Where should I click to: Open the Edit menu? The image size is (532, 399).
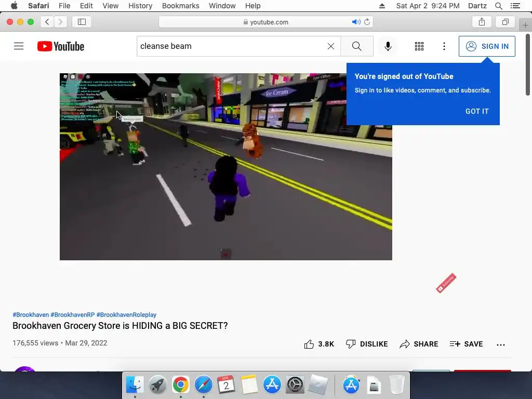[86, 6]
